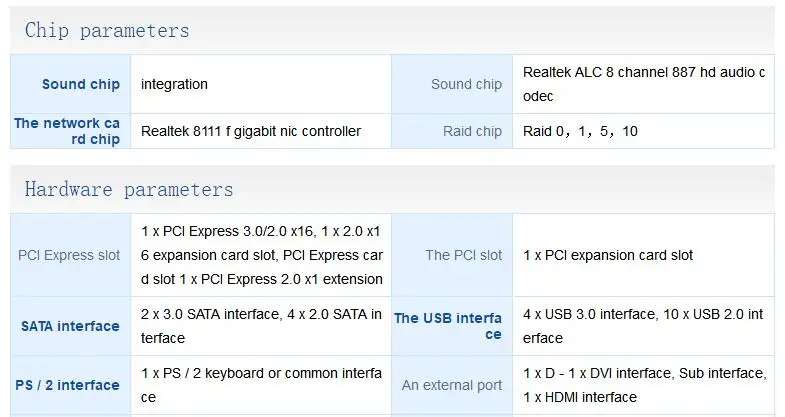Click the An external port label
785x417 pixels.
(452, 385)
